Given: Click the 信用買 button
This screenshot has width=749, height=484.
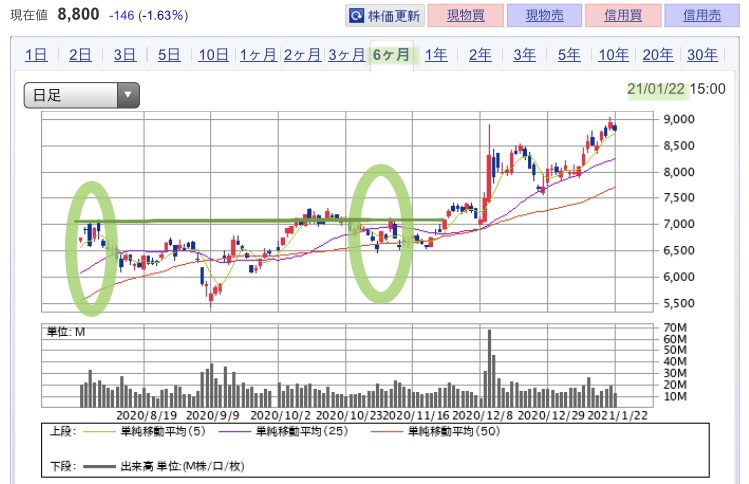Looking at the screenshot, I should coord(623,15).
